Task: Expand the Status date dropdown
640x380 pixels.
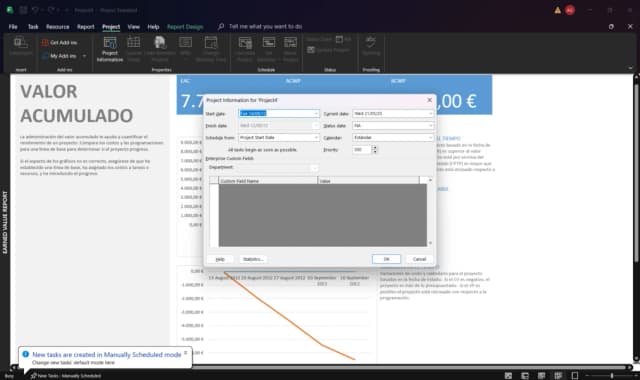Action: coord(431,126)
